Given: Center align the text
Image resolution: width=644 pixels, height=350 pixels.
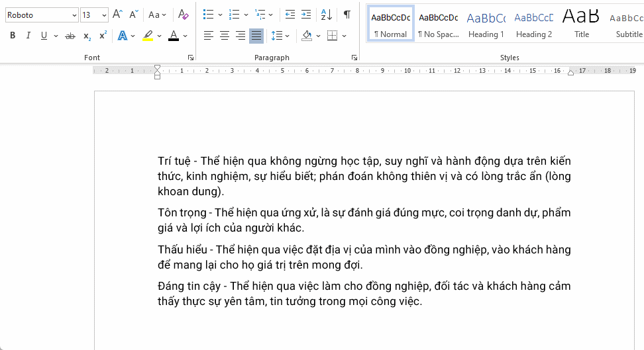Looking at the screenshot, I should [x=224, y=36].
